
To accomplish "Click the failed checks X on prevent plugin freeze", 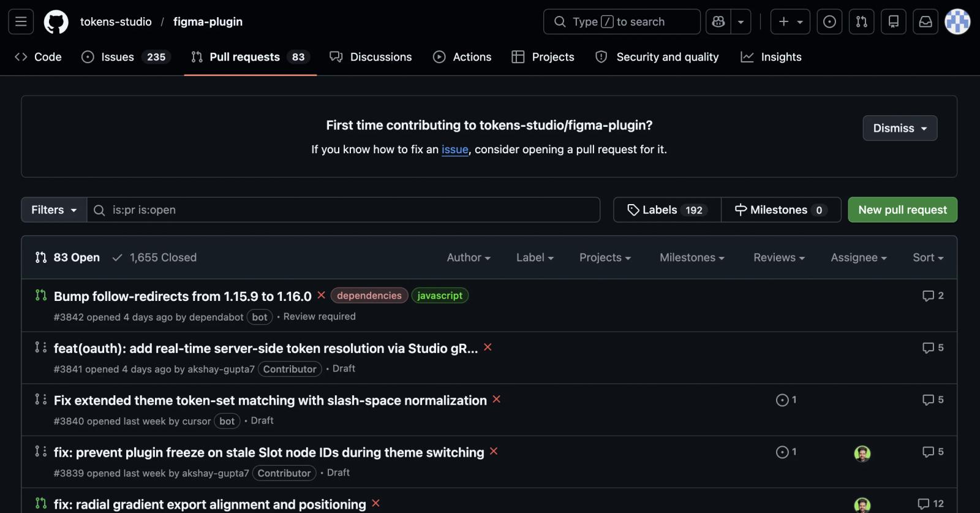I will point(494,451).
